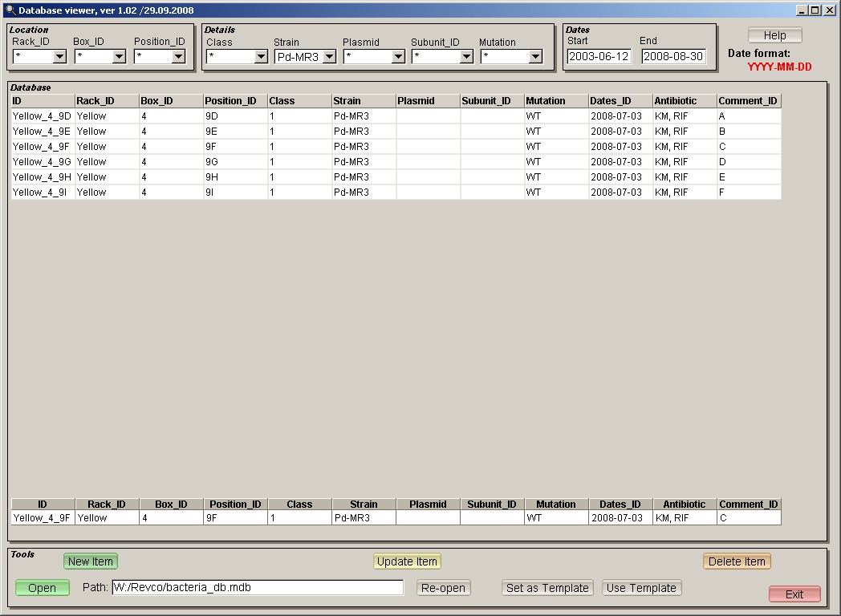Click the top Box_ID column header
The image size is (841, 616).
coord(172,101)
